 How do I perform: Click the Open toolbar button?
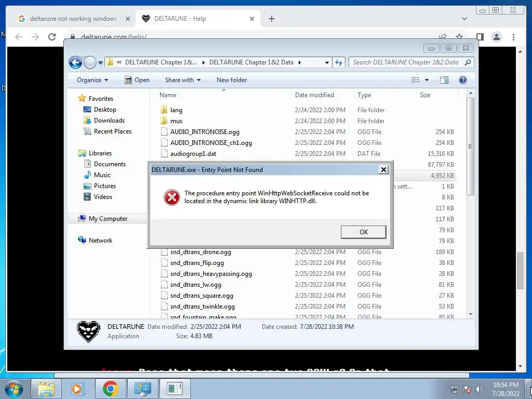(137, 80)
